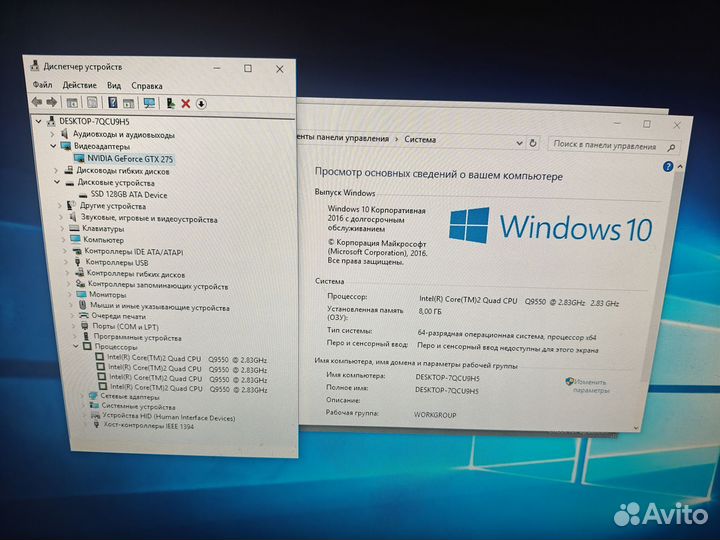This screenshot has height=540, width=720.
Task: Click the Back arrow in Device Manager toolbar
Action: pyautogui.click(x=37, y=102)
